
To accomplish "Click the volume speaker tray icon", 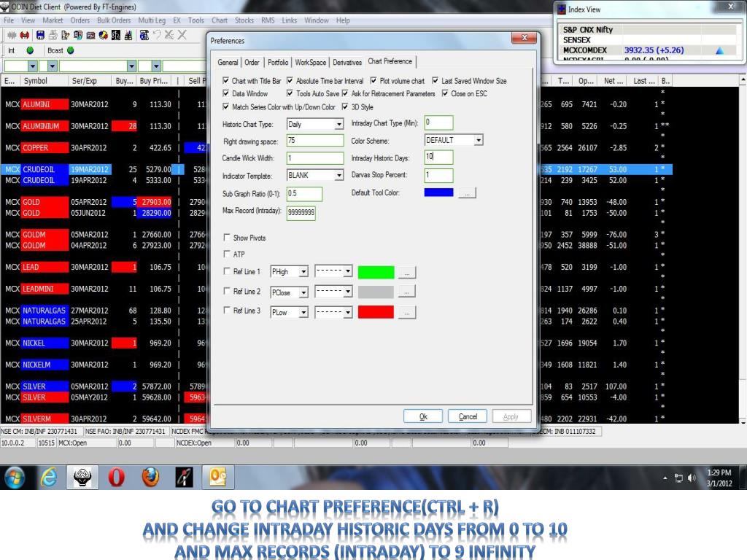I will [x=692, y=478].
